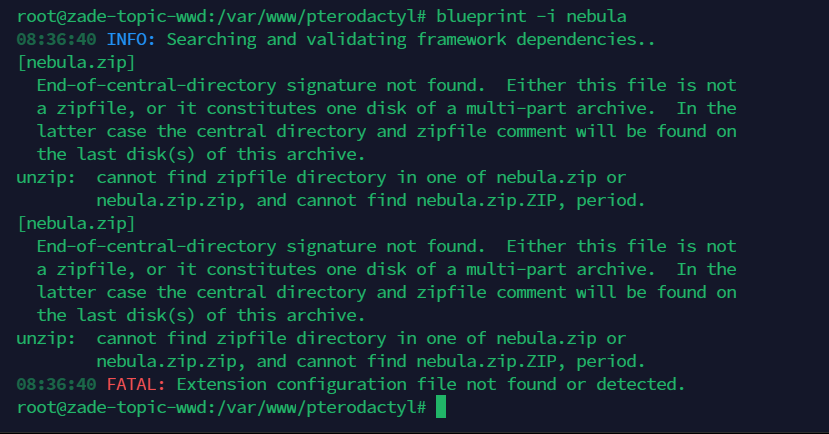Click the green terminal cursor block
The width and height of the screenshot is (829, 434).
pyautogui.click(x=441, y=407)
